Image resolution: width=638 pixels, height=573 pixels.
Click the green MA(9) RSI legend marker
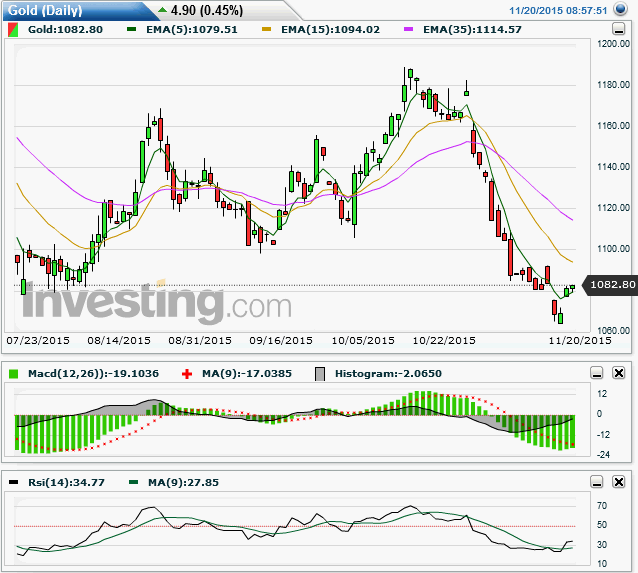133,482
